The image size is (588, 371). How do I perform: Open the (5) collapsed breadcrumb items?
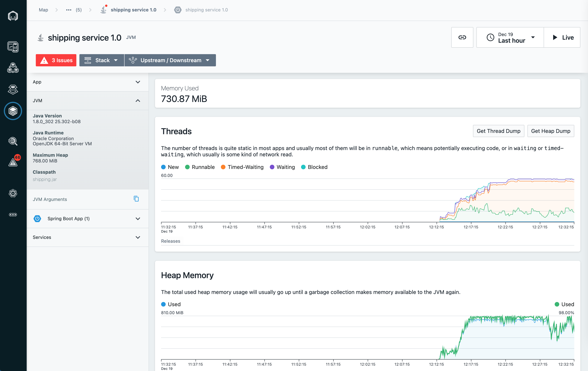[x=79, y=10]
